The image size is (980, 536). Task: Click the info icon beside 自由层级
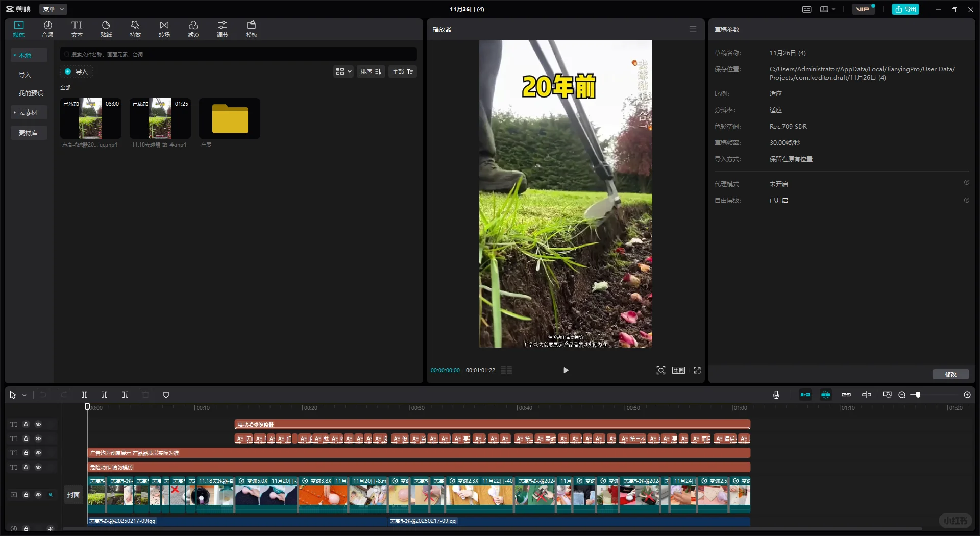(966, 200)
